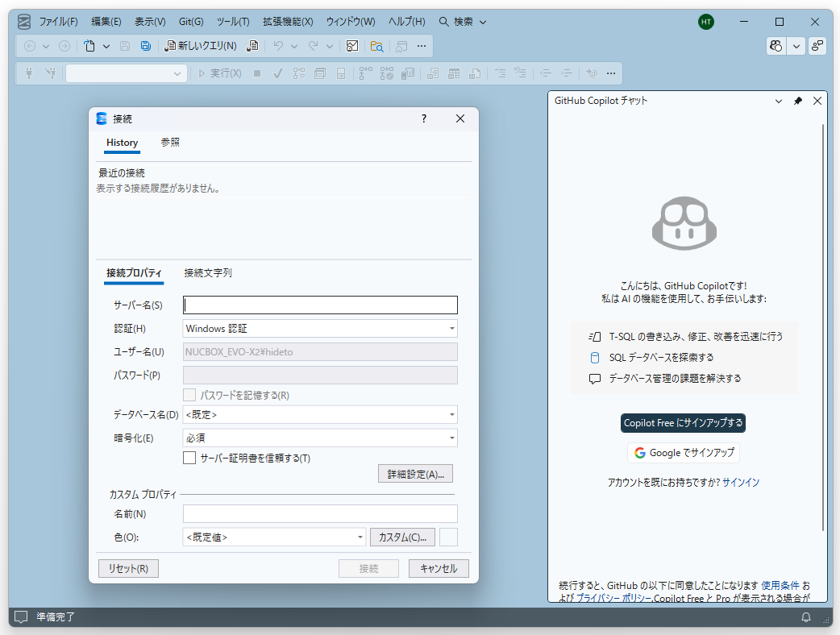Click the Save All icon
Screen dimensions: 840x635
pyautogui.click(x=145, y=46)
